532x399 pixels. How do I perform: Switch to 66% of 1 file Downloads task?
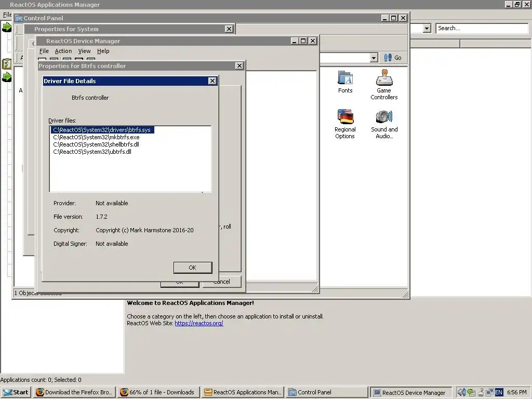pos(158,392)
